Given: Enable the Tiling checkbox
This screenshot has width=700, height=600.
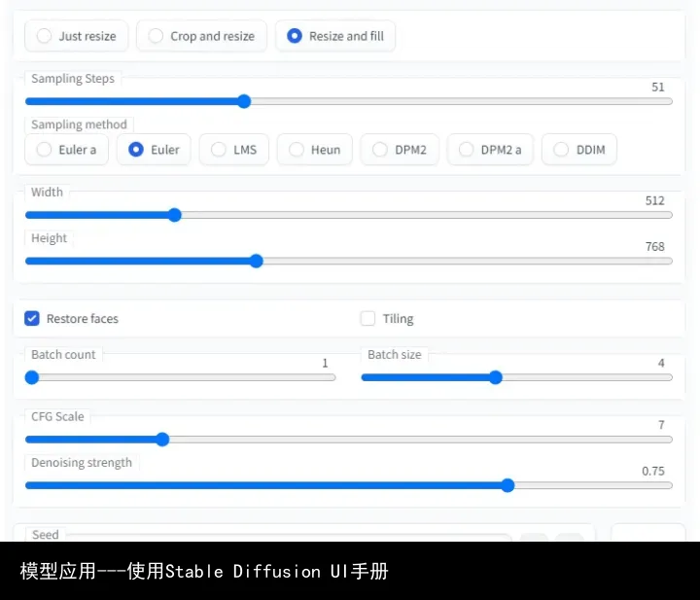Looking at the screenshot, I should click(x=368, y=318).
